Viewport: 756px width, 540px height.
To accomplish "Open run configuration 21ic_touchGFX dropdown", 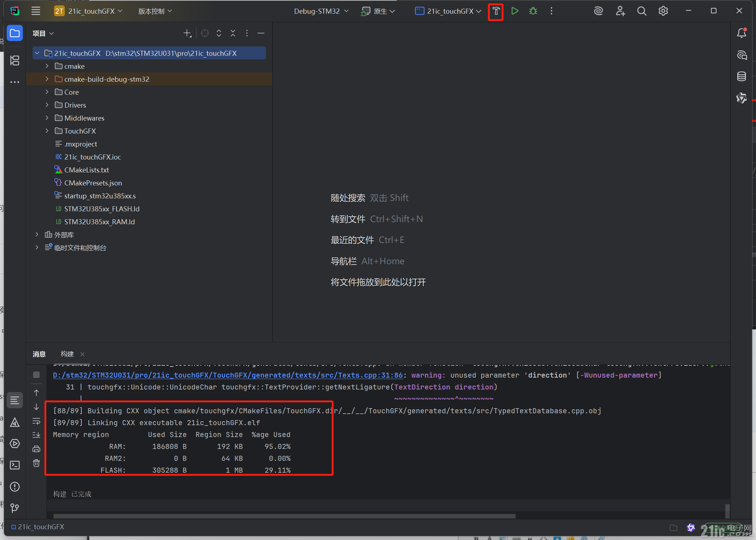I will tap(448, 11).
